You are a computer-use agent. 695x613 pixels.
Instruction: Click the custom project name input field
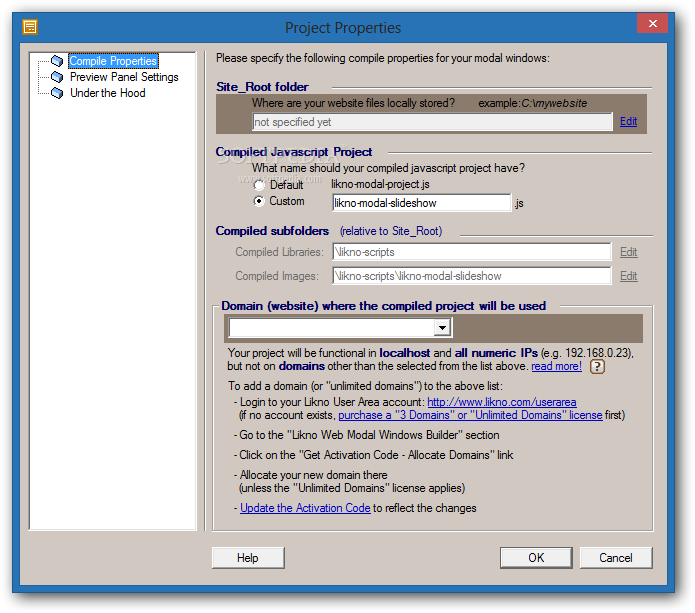pos(422,203)
